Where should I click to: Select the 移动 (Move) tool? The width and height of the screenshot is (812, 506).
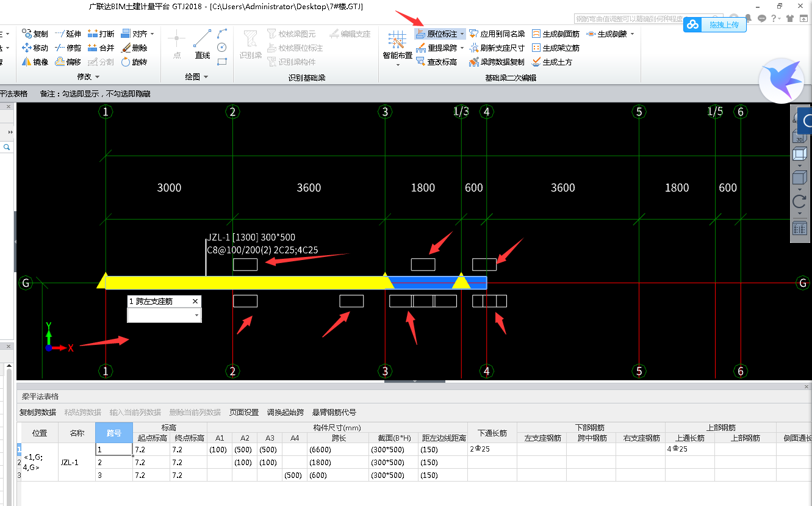35,48
